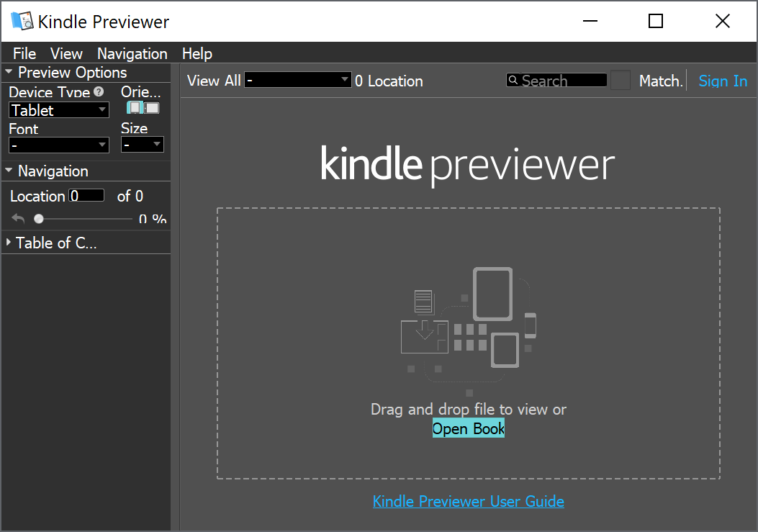Open the View menu
The width and height of the screenshot is (758, 532).
coord(67,53)
